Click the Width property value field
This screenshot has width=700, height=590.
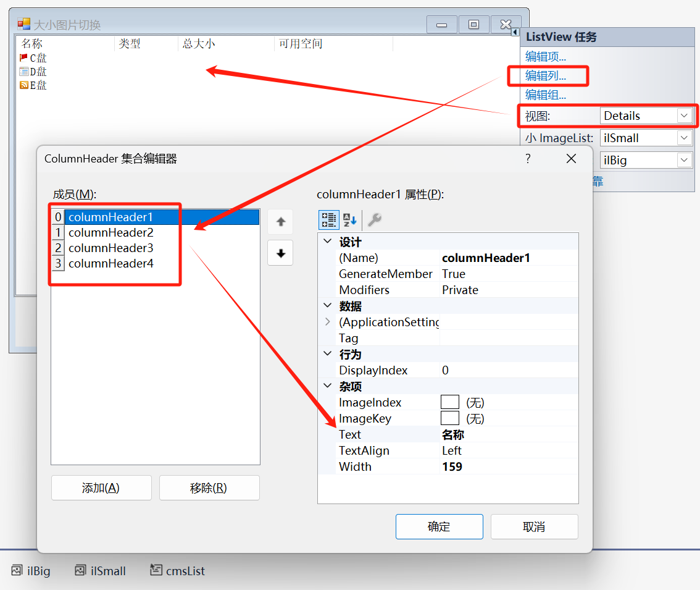[x=509, y=466]
